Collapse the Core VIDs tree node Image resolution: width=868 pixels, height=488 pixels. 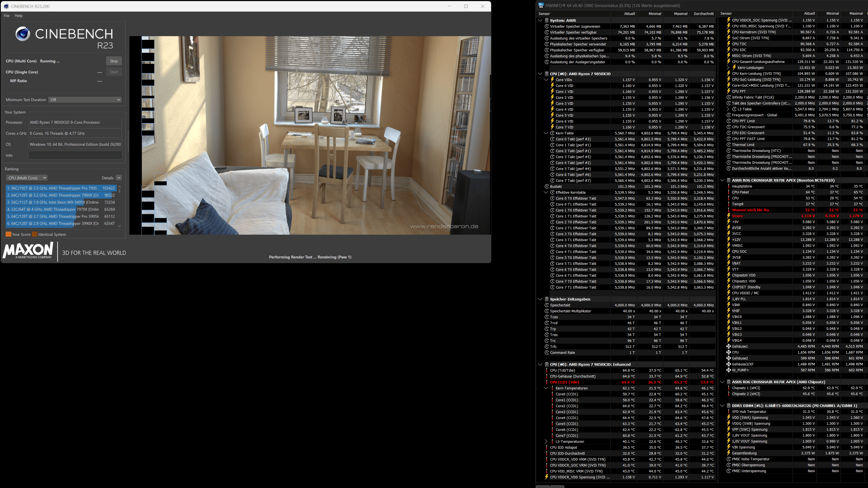tap(546, 80)
